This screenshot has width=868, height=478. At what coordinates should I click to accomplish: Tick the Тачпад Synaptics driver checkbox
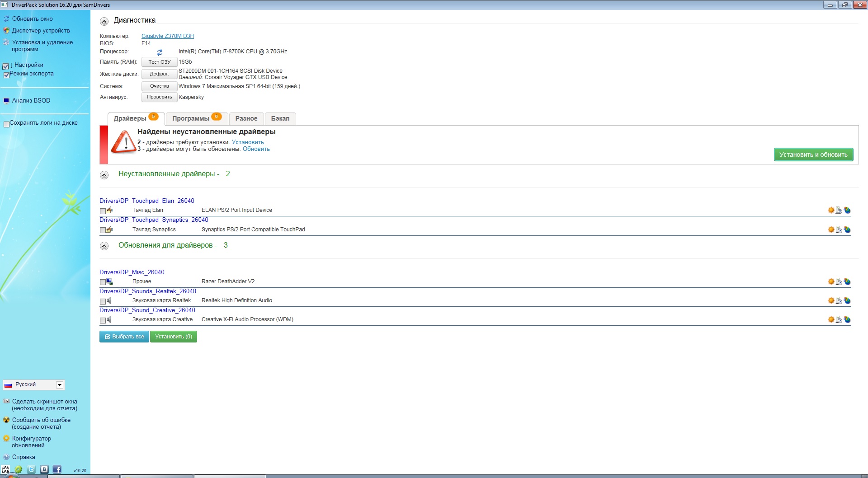click(x=103, y=230)
